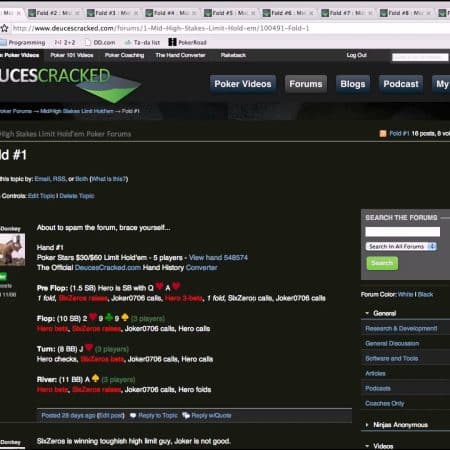The height and width of the screenshot is (450, 450).
Task: Switch to the Fold #8 tab
Action: 406,13
